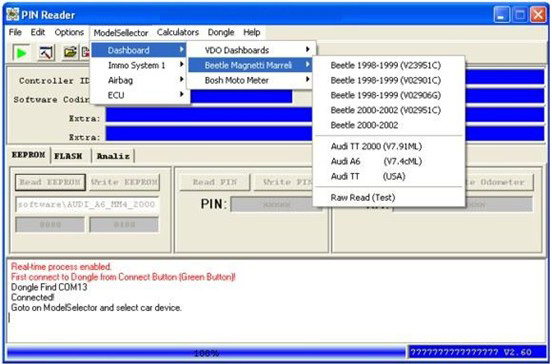Viewport: 552px width, 364px height.
Task: Click the V2.60 version status panel
Action: click(x=477, y=352)
